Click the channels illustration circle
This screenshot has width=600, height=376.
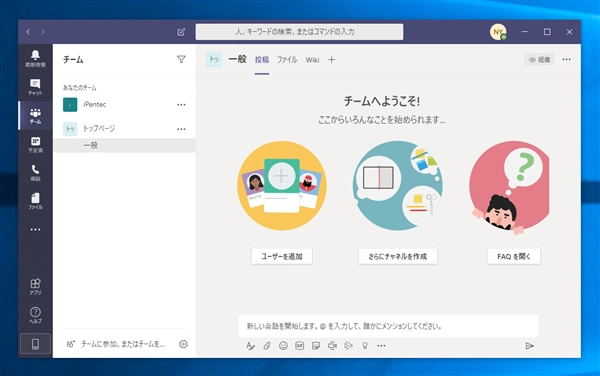pyautogui.click(x=398, y=186)
